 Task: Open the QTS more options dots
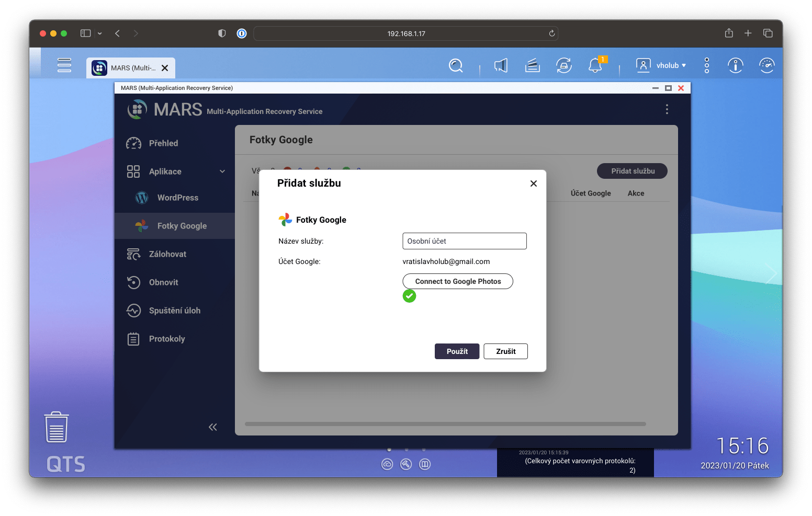tap(707, 65)
